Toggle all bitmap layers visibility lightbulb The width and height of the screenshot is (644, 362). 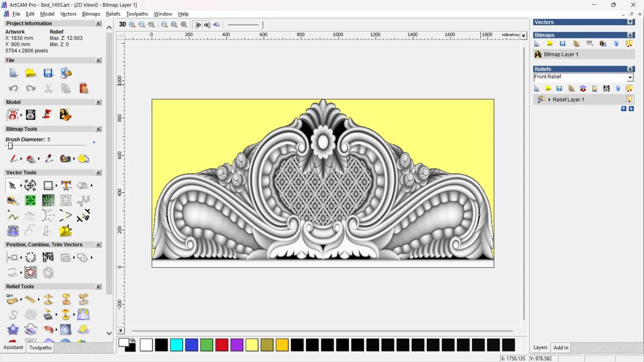point(629,44)
